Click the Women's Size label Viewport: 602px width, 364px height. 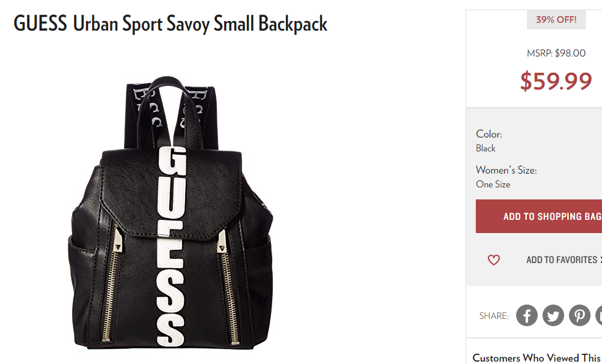pos(506,170)
